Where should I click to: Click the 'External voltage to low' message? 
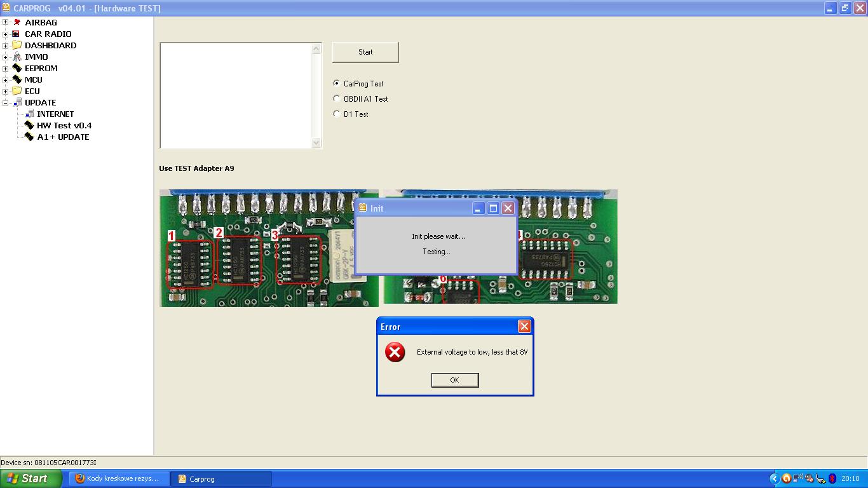(x=472, y=352)
